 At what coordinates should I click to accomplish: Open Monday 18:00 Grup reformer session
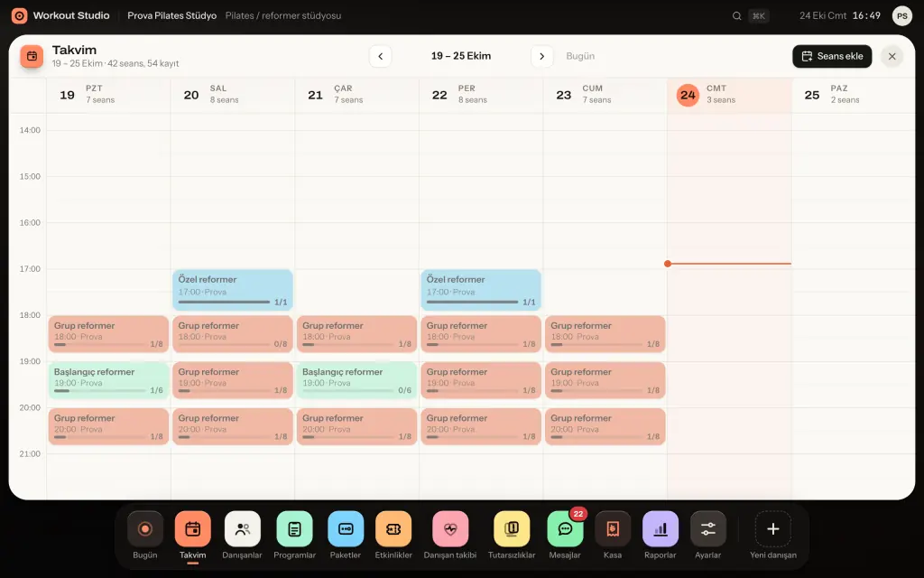tap(108, 334)
